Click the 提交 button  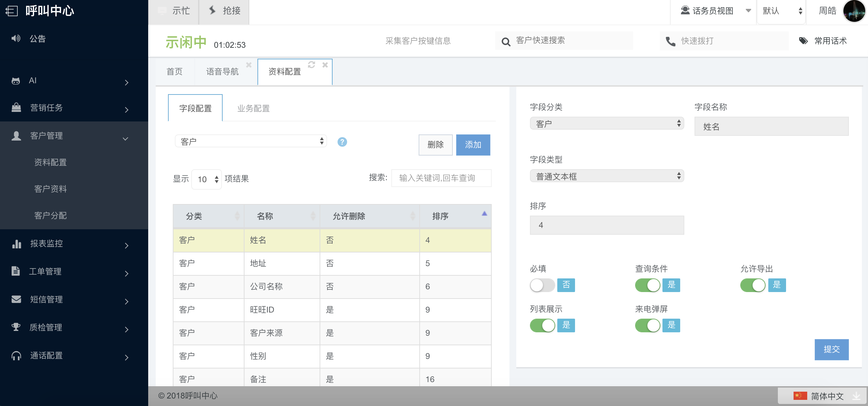coord(831,349)
